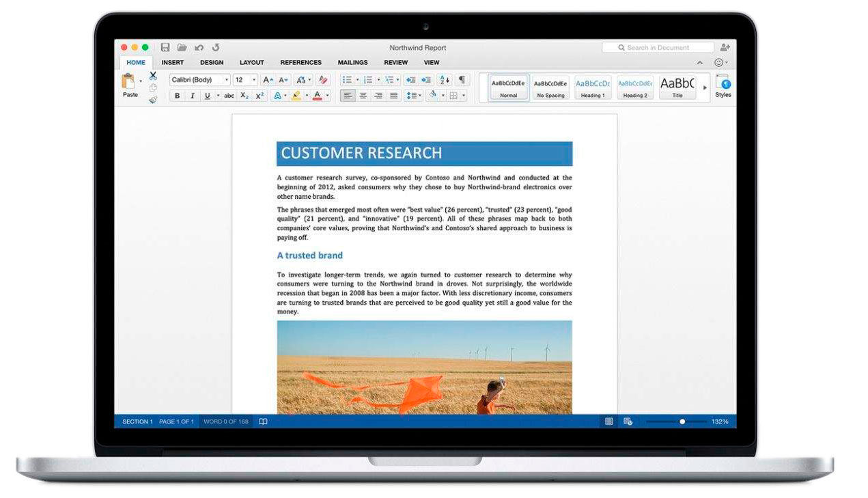
Task: Go to the References tab
Action: tap(300, 62)
